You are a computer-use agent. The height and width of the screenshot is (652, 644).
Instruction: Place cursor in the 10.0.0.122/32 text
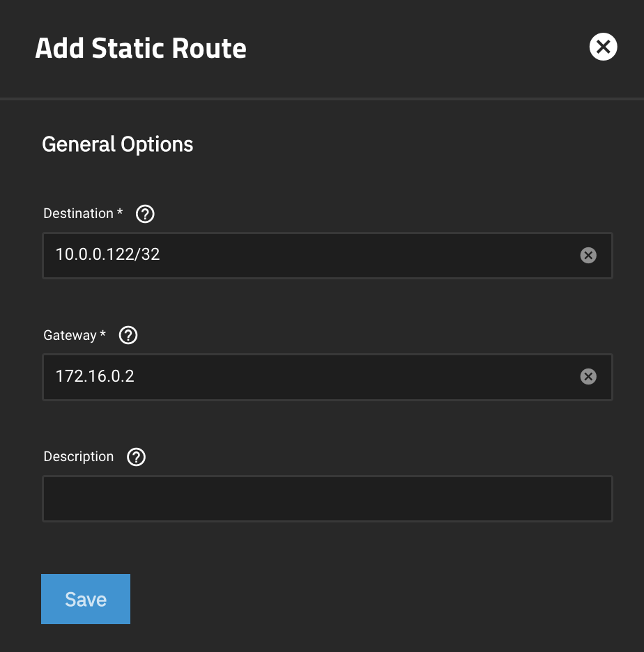coord(108,255)
